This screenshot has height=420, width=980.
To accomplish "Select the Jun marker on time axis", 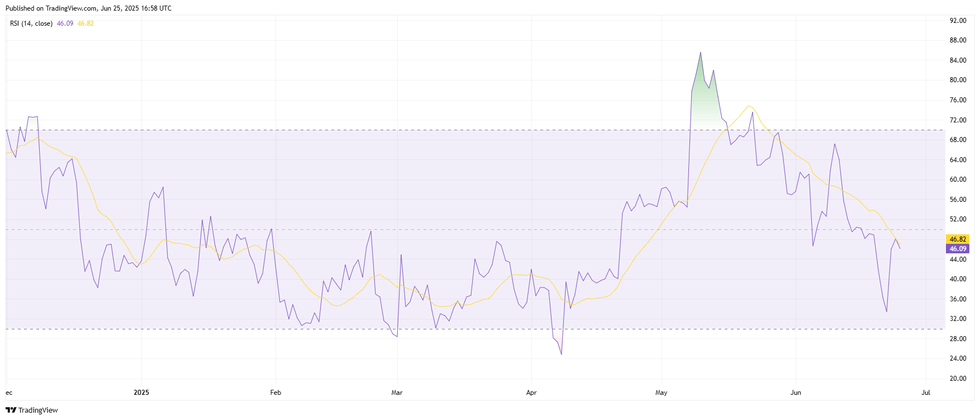I will coord(796,393).
